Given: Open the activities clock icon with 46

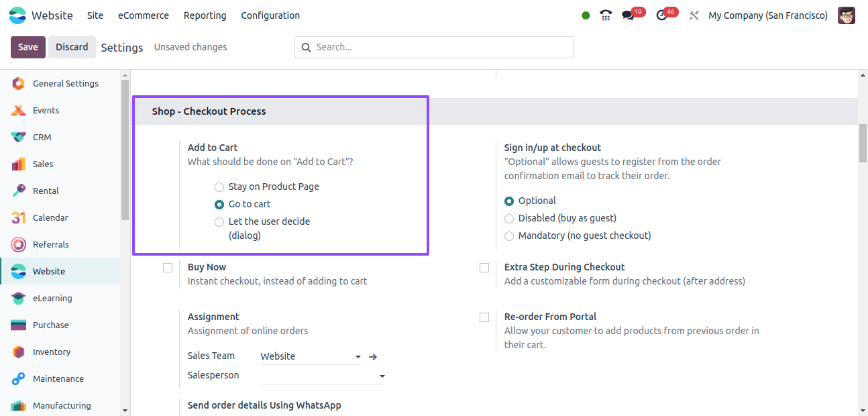Looking at the screenshot, I should 661,15.
